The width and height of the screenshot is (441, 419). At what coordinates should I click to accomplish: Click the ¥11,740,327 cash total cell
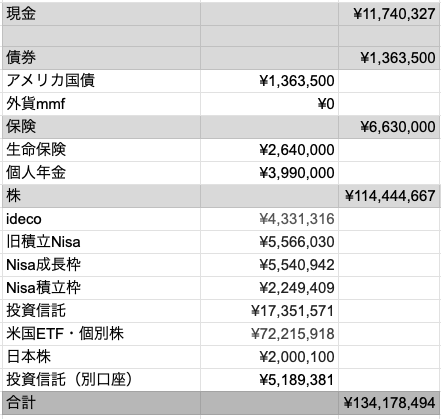pyautogui.click(x=389, y=14)
